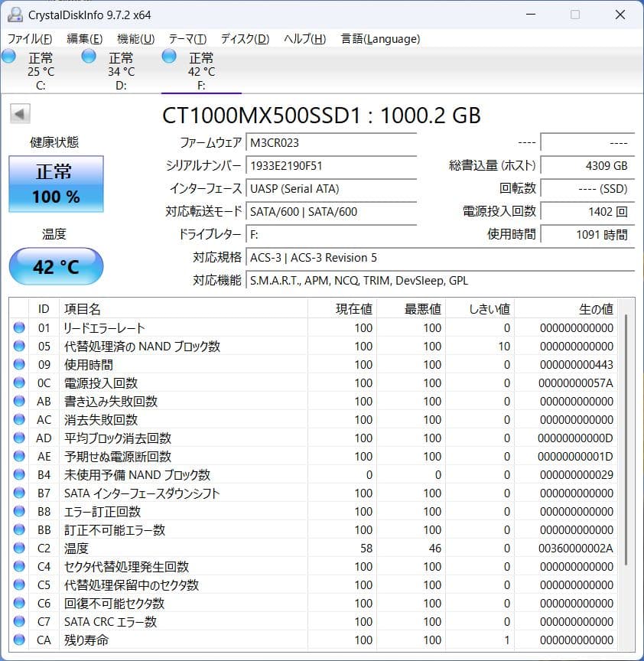Click the standard field ACS-3 Revision 5
Screen dimensions: 644x661
(x=440, y=257)
